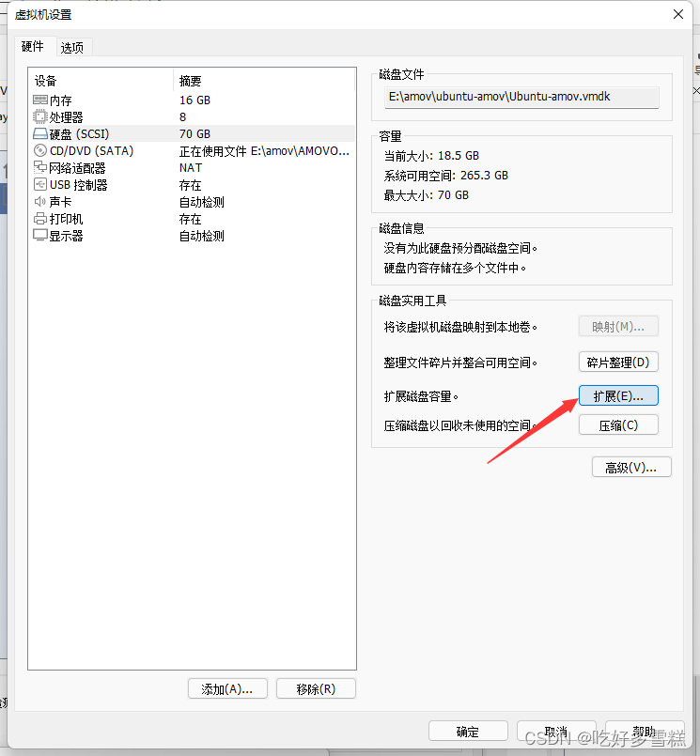Confirm with the 确定 button
Screen dimensions: 700x756
[468, 732]
